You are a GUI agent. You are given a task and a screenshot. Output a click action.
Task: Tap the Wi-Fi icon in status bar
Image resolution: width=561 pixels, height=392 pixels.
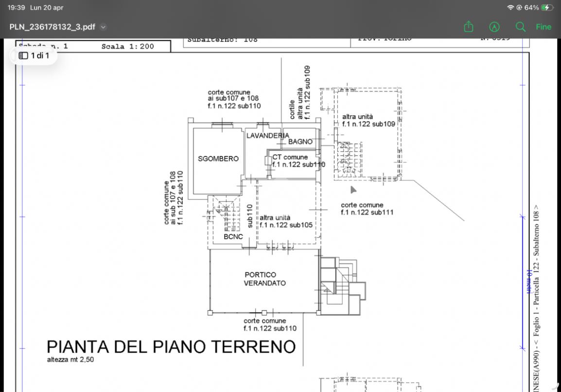[510, 8]
